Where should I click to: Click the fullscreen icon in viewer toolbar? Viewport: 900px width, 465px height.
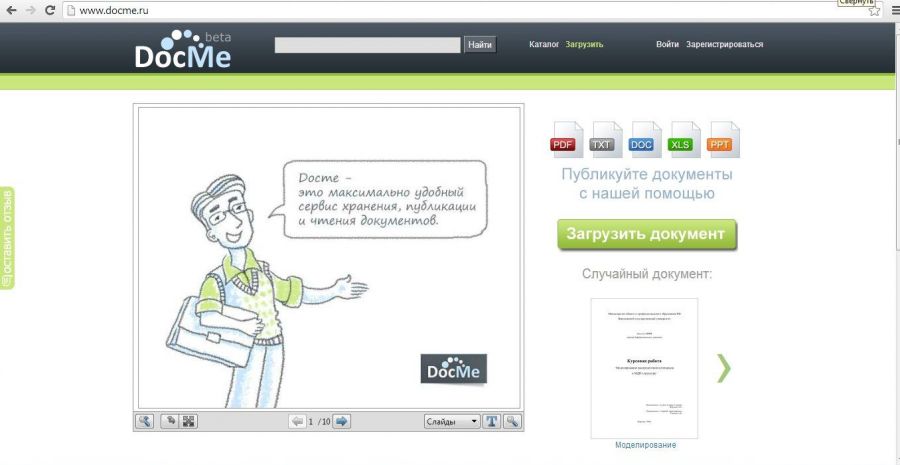pos(189,421)
